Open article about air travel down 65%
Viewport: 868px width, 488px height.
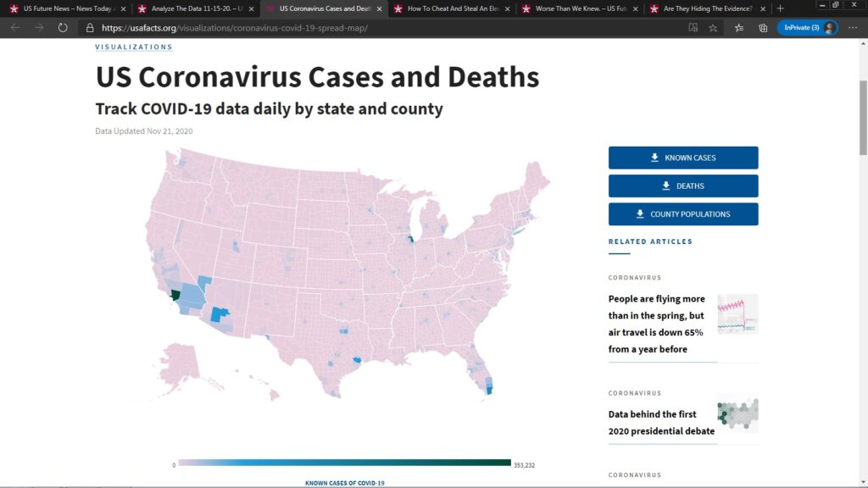657,324
